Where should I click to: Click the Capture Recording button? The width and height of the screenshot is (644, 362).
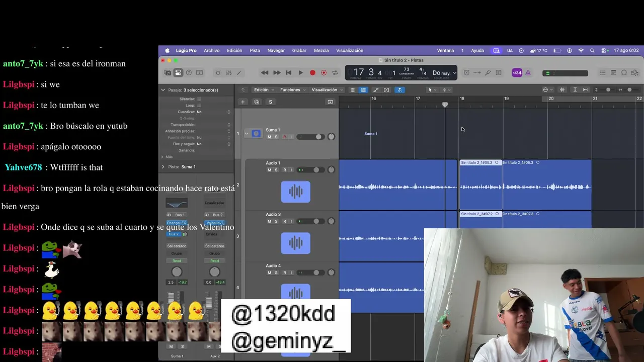[x=324, y=73]
